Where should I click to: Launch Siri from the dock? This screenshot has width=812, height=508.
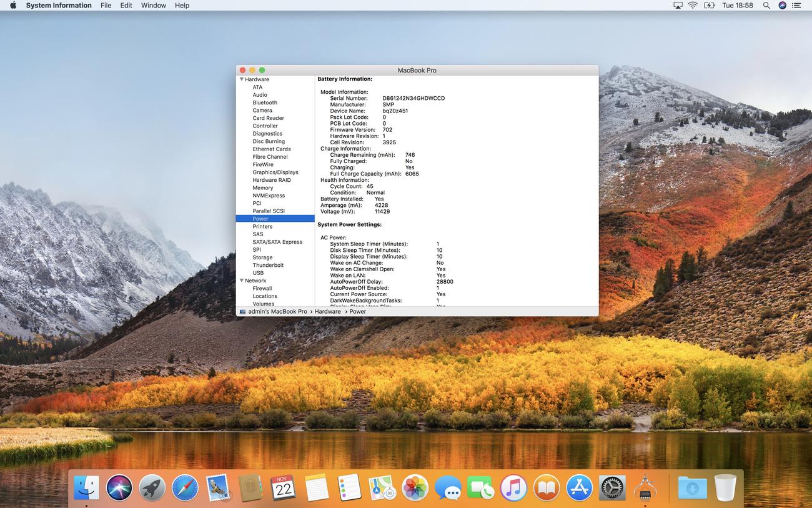119,487
